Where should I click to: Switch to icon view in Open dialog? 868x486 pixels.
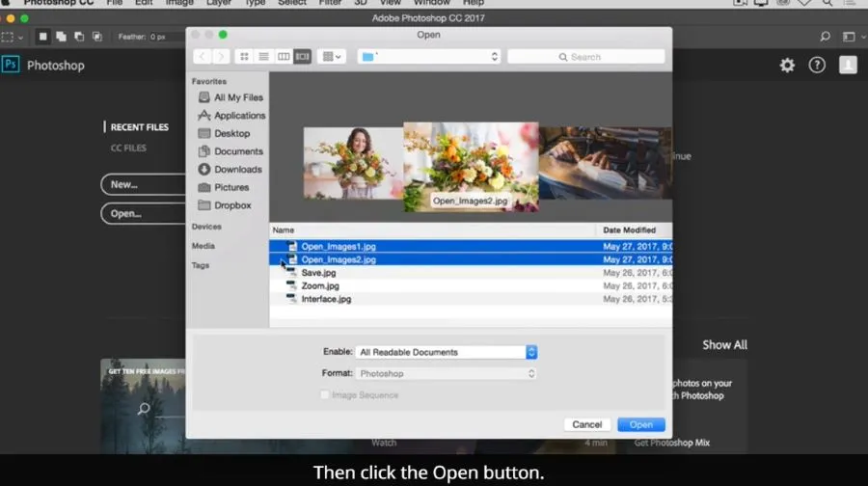[x=245, y=57]
